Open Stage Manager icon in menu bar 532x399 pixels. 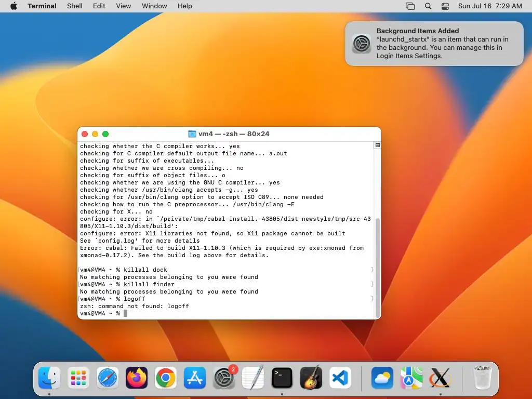coord(410,6)
